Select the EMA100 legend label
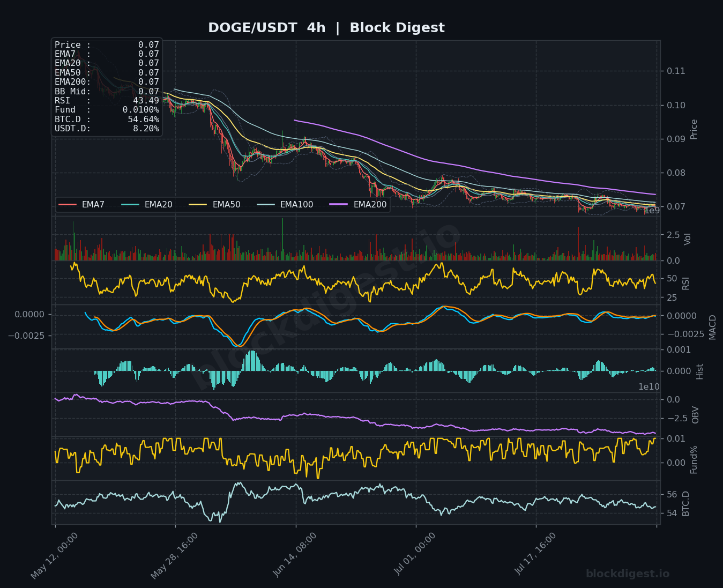Viewport: 723px width, 588px height. [x=296, y=205]
